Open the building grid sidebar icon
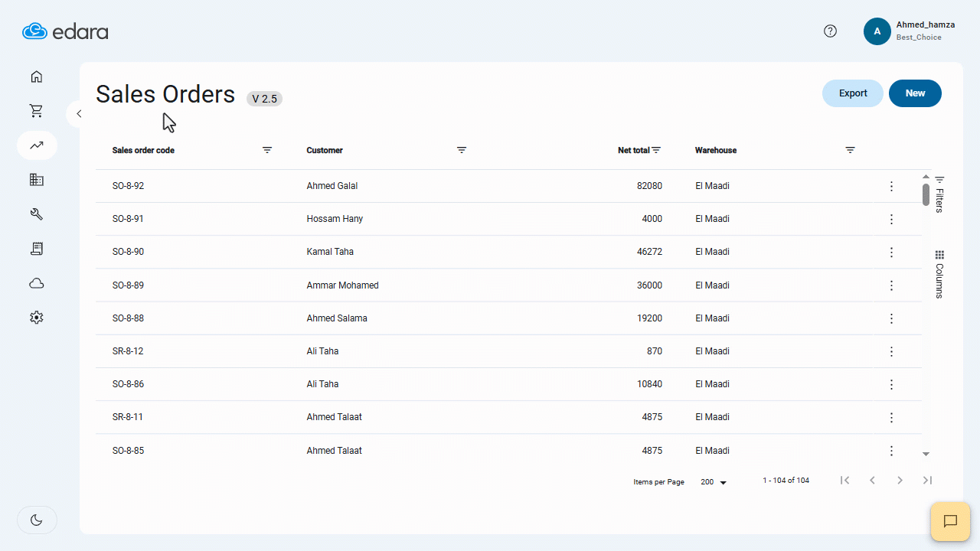Image resolution: width=980 pixels, height=551 pixels. tap(36, 180)
